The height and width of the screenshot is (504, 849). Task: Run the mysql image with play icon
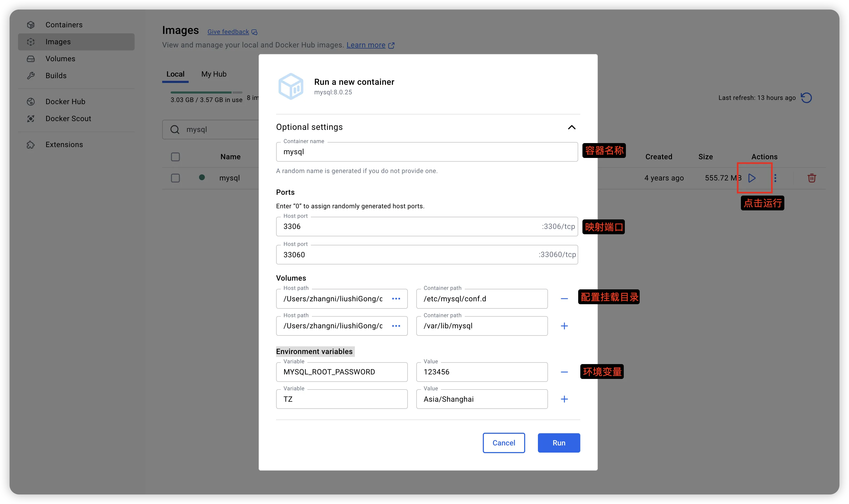(x=752, y=178)
